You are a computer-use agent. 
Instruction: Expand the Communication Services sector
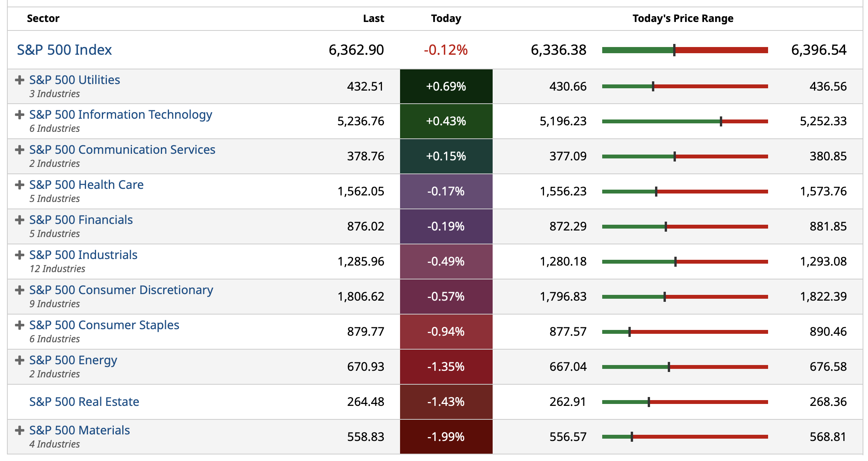point(19,150)
